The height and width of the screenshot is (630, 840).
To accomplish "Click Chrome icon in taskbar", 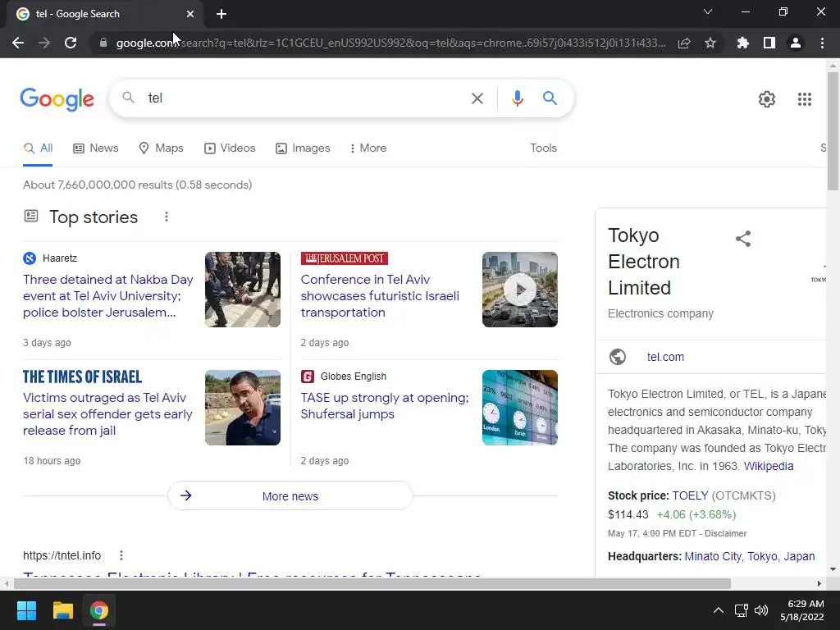I will coord(98,610).
